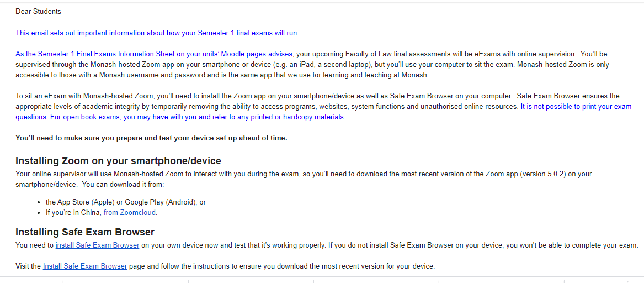644x283 pixels.
Task: Open the "from Zoomcloud" download link
Action: tap(130, 213)
